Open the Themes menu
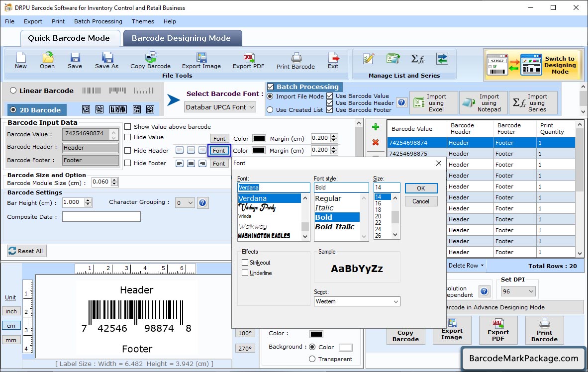The image size is (588, 372). click(143, 21)
